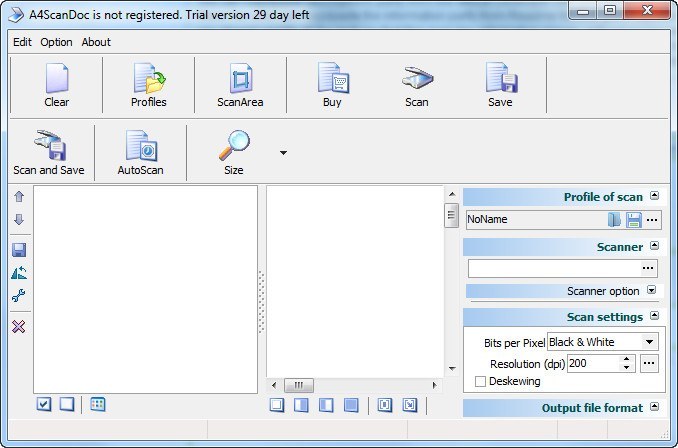Enable the Deskewing checkbox
Image resolution: width=678 pixels, height=448 pixels.
pyautogui.click(x=481, y=381)
